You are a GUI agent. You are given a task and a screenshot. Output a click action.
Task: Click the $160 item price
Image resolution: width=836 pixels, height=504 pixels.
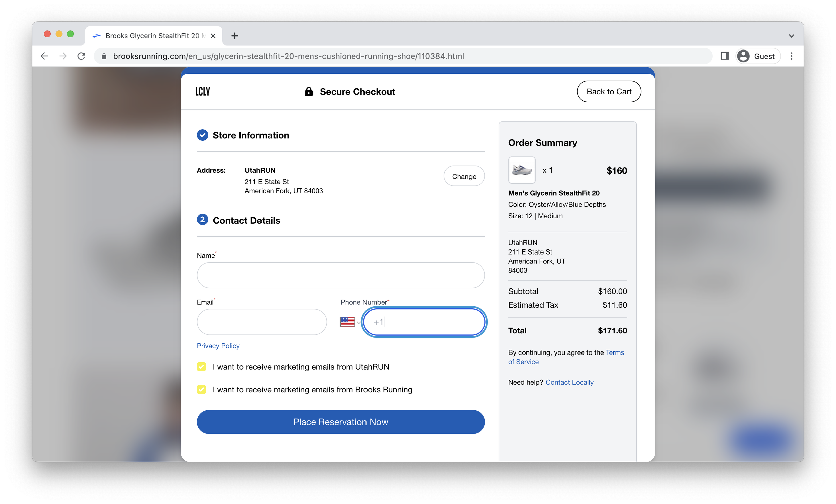tap(617, 170)
